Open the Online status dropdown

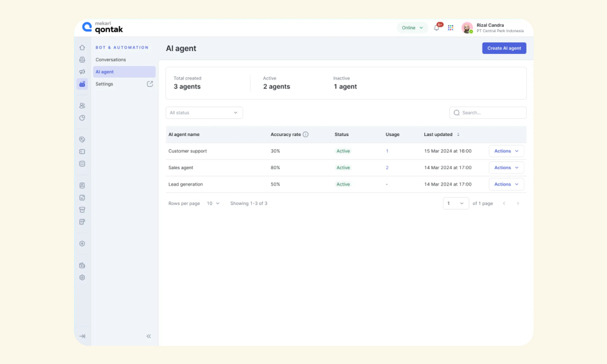(x=412, y=27)
